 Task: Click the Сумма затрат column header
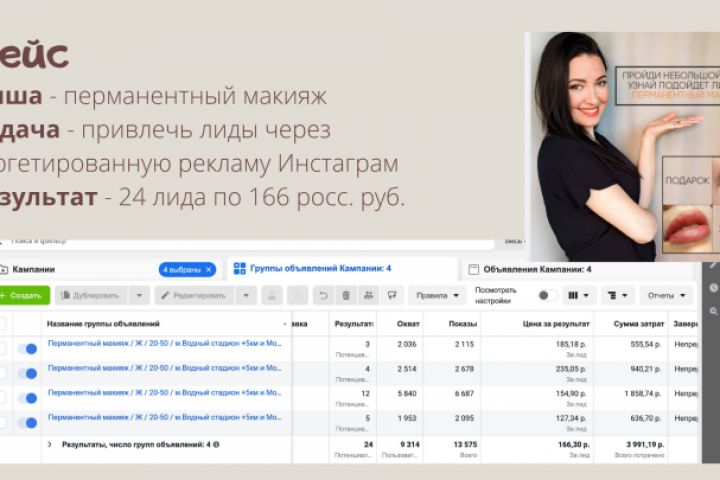click(638, 324)
